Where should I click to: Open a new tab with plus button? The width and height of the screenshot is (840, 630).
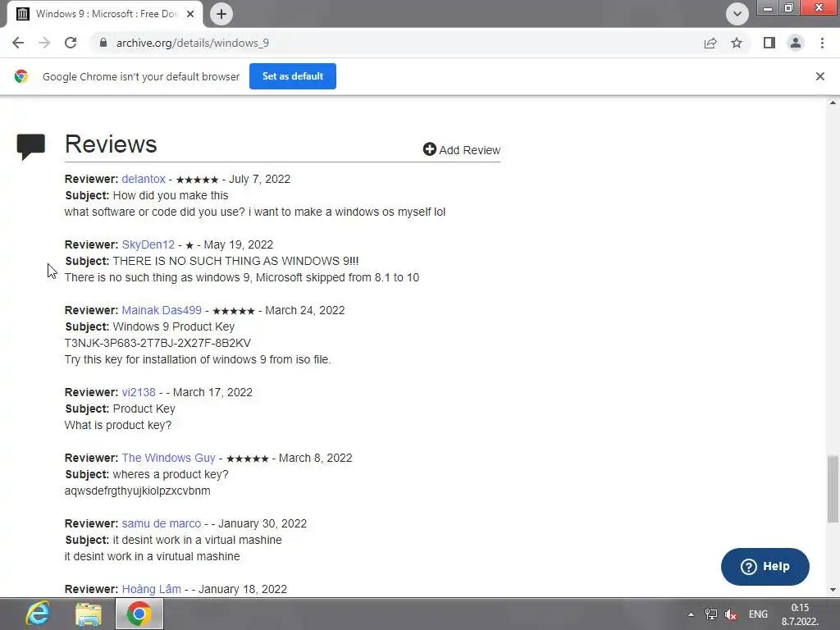(221, 14)
